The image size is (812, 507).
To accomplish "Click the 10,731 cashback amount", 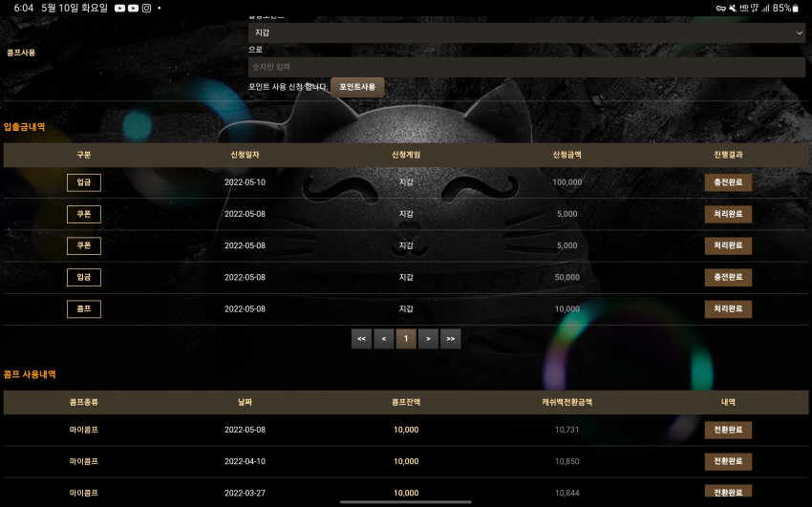I will (x=567, y=430).
